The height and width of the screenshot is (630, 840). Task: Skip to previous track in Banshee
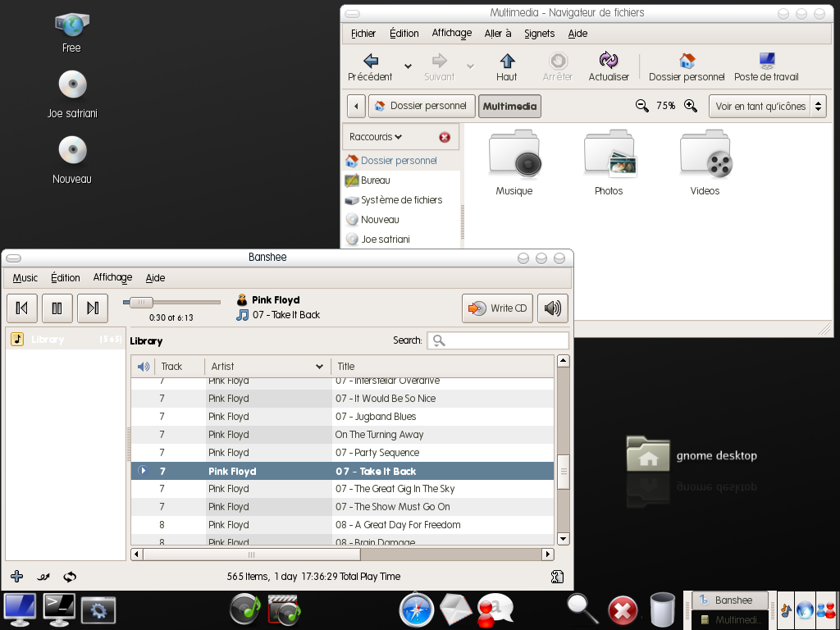coord(22,308)
